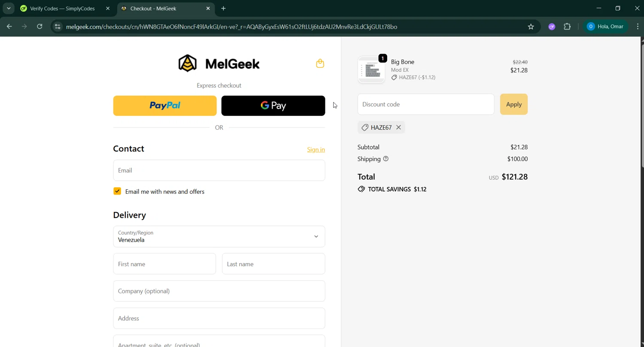Pay with the Google Pay button
The width and height of the screenshot is (644, 347).
point(273,106)
